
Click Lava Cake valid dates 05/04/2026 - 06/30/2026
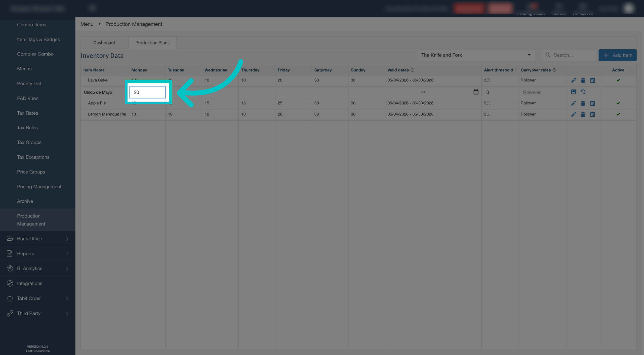[x=410, y=80]
